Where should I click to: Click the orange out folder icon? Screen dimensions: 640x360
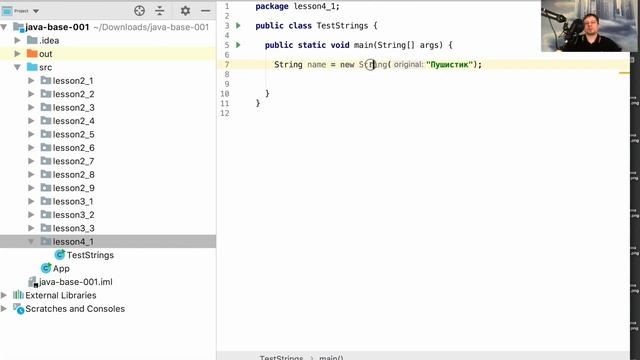tap(32, 53)
